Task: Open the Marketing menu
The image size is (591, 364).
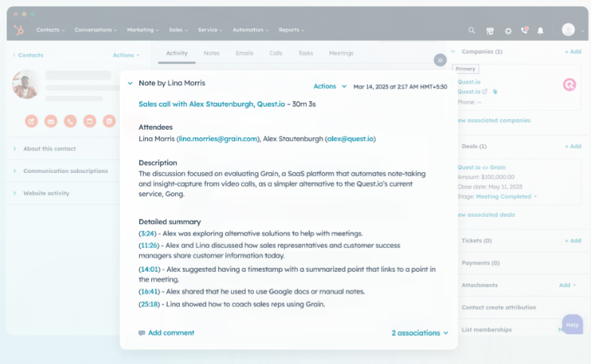Action: coord(143,29)
